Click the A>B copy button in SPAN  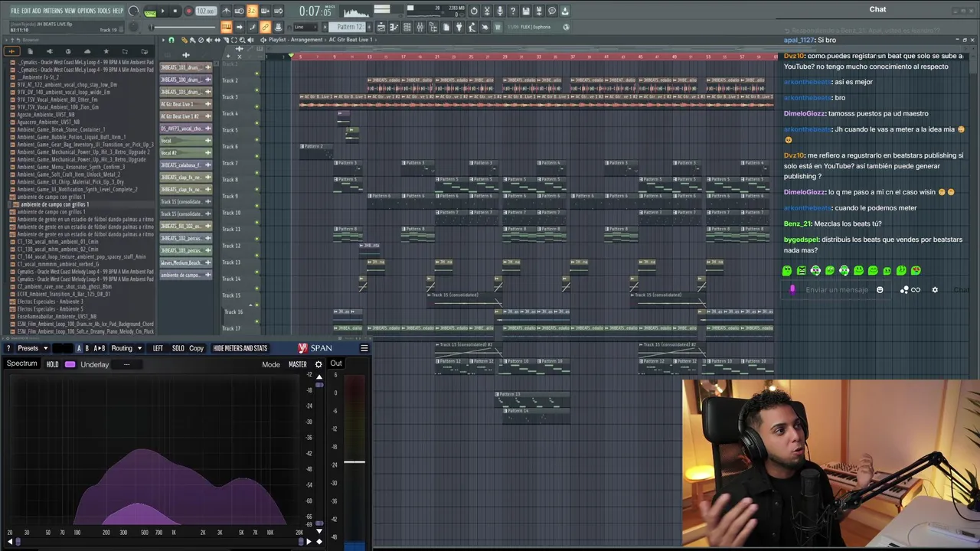(x=100, y=348)
